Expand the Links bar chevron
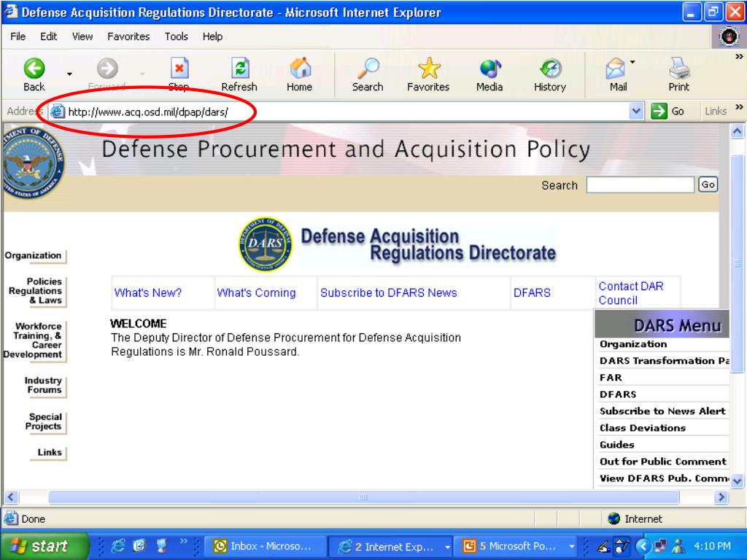This screenshot has width=747, height=560. [739, 106]
